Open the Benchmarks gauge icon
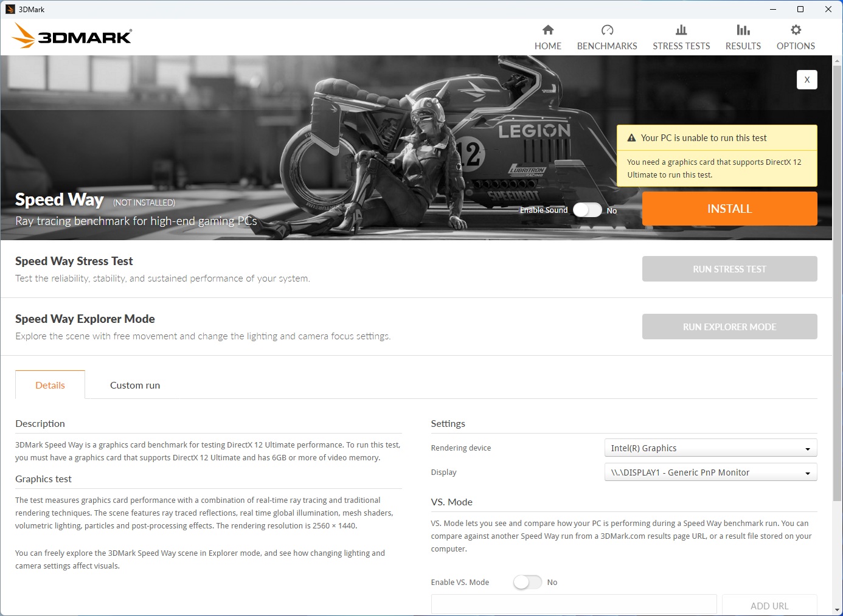 coord(607,30)
